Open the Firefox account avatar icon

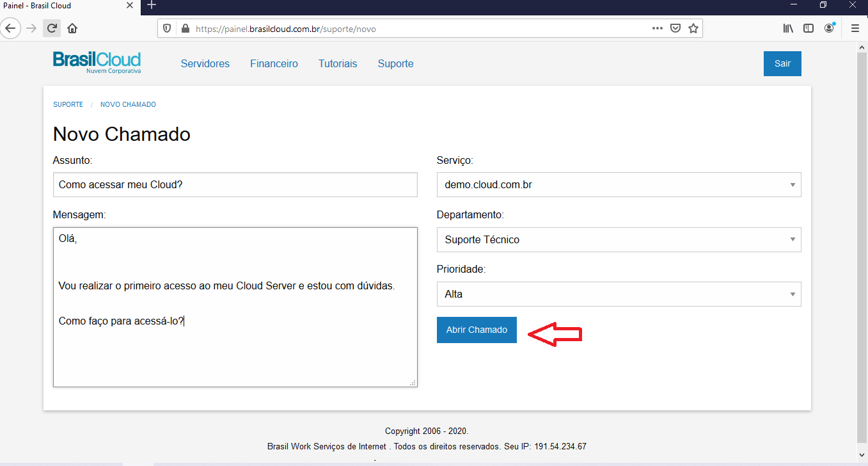tap(830, 28)
